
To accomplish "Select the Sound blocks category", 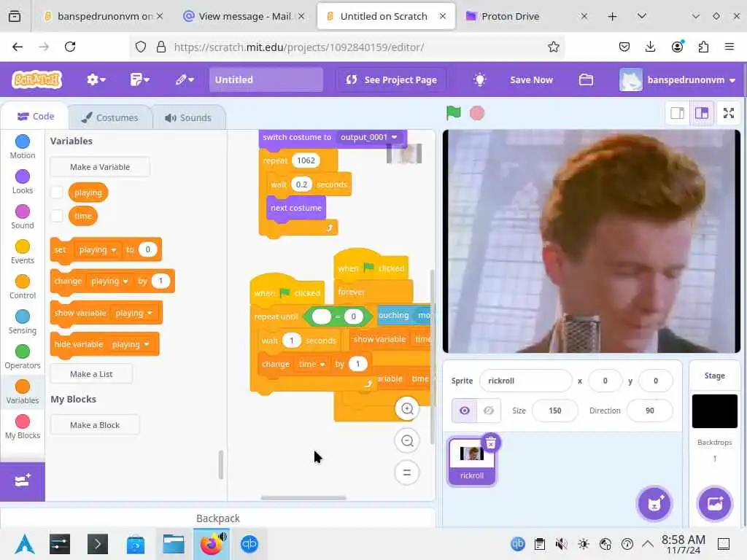I will point(23,217).
